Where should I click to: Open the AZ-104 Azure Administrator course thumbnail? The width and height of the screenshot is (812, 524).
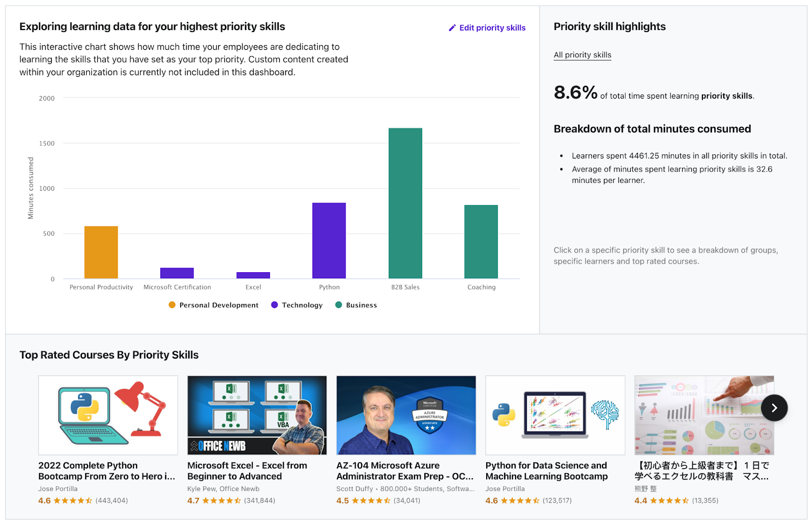click(406, 415)
